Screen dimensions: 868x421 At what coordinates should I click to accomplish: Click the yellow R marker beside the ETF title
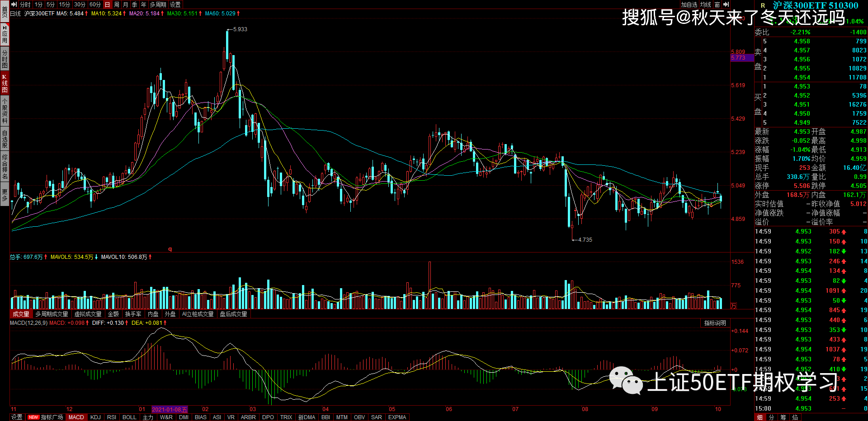(763, 5)
